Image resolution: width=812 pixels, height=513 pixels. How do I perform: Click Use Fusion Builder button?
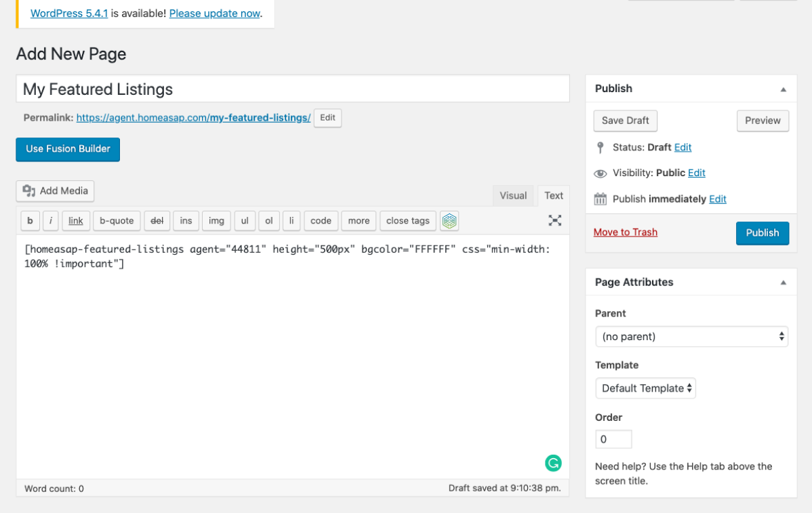tap(68, 149)
